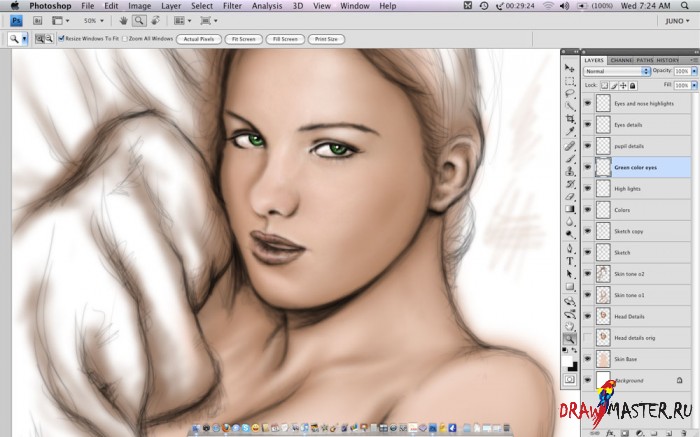Open the Analysis menu

(267, 6)
